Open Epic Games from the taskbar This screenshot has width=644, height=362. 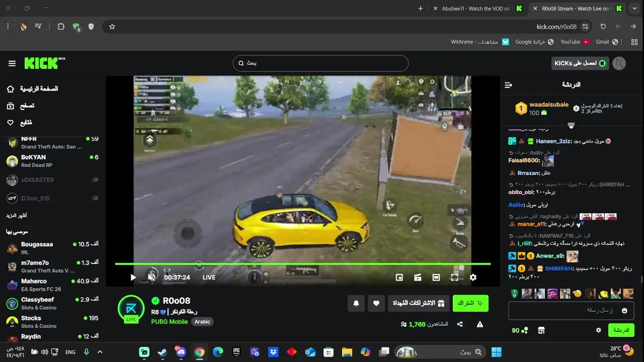(x=236, y=352)
